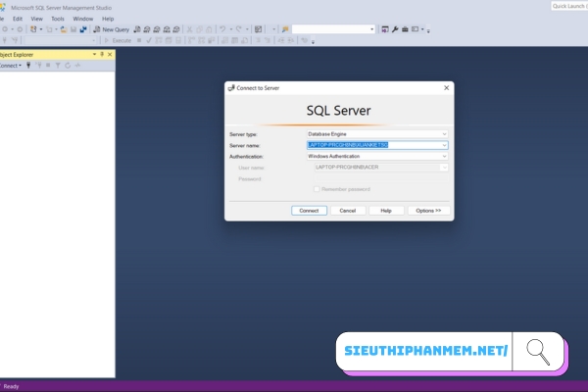Click the Help button in dialog
This screenshot has width=588, height=392.
(x=386, y=211)
